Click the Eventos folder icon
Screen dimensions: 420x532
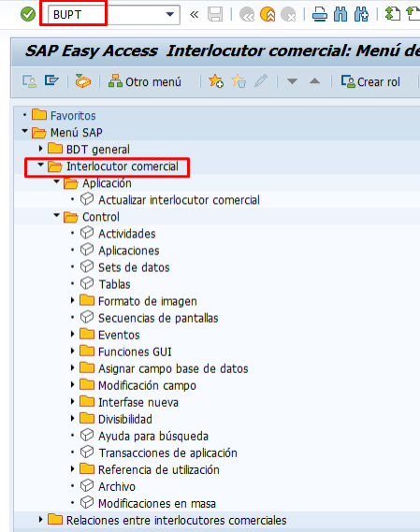coord(87,334)
